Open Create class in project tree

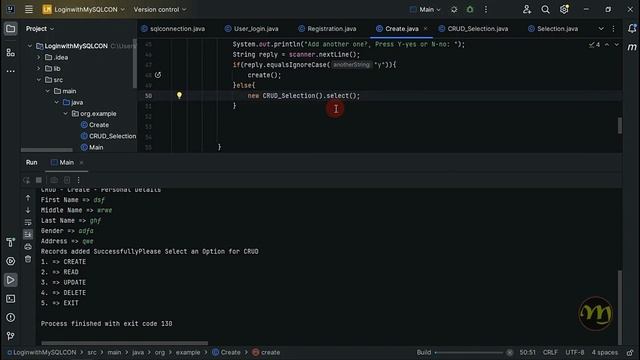(x=95, y=125)
